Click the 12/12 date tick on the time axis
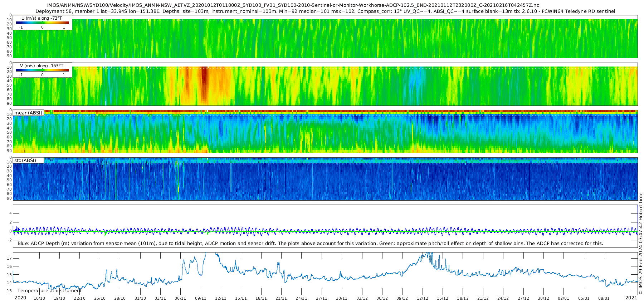The image size is (644, 304). [x=423, y=298]
